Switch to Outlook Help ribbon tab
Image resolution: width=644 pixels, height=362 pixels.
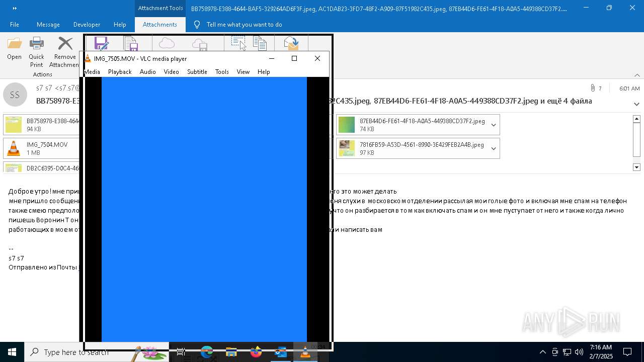120,24
